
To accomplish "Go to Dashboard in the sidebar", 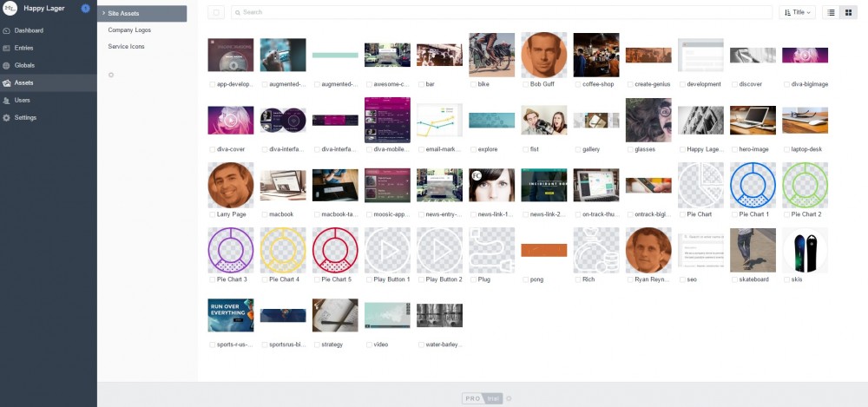I will click(29, 30).
